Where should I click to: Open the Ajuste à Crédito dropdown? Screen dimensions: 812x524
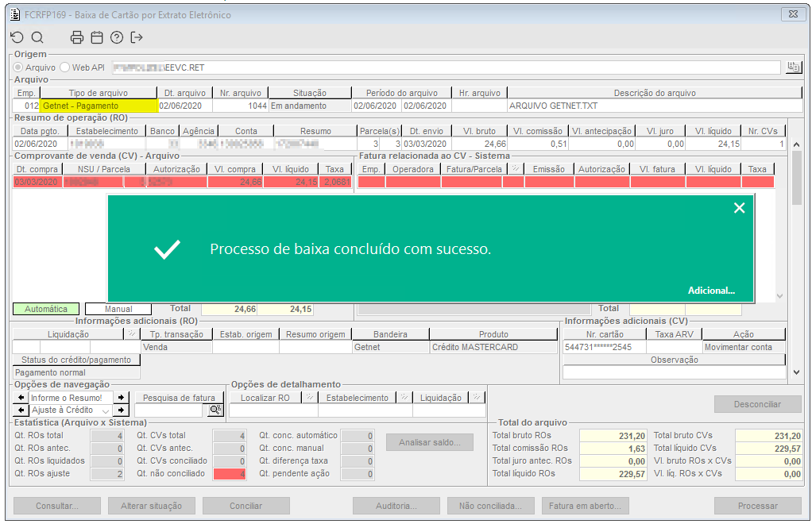pos(106,410)
